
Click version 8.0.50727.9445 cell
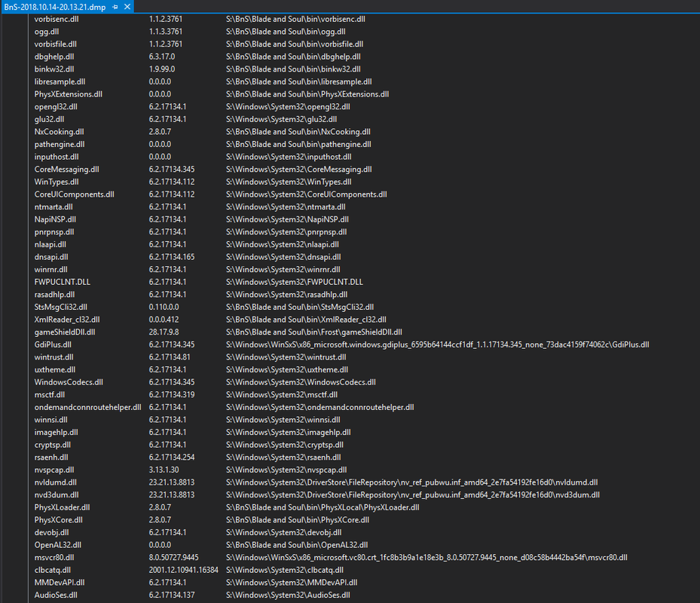point(173,557)
